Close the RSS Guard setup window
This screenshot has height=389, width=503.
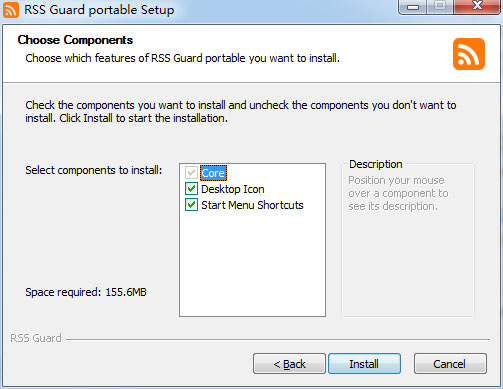(x=477, y=7)
